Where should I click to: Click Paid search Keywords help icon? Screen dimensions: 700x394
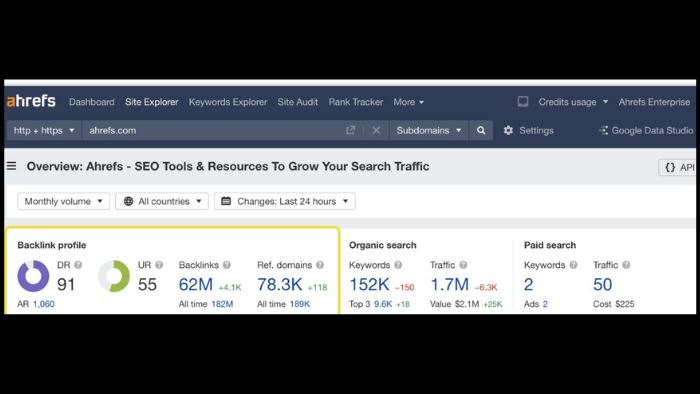pyautogui.click(x=574, y=265)
